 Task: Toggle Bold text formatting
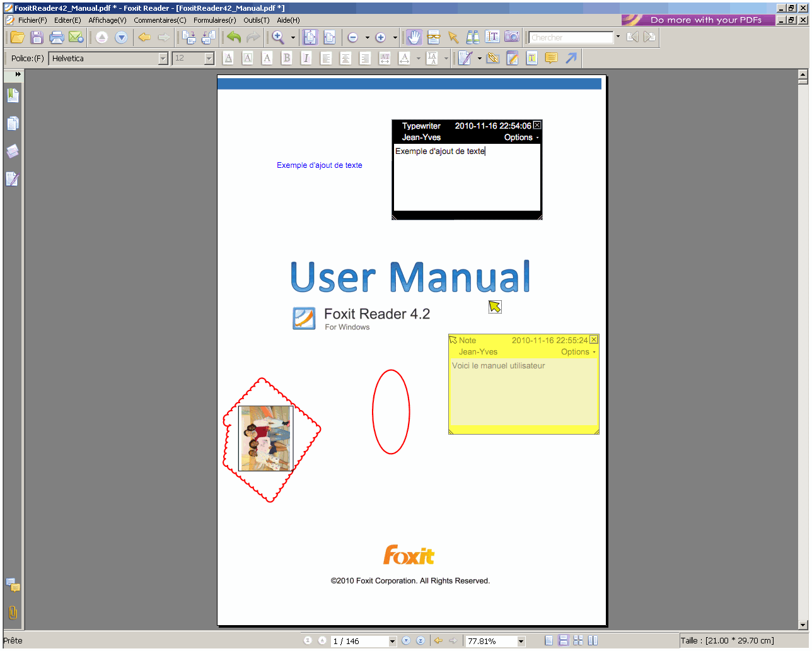[x=287, y=58]
